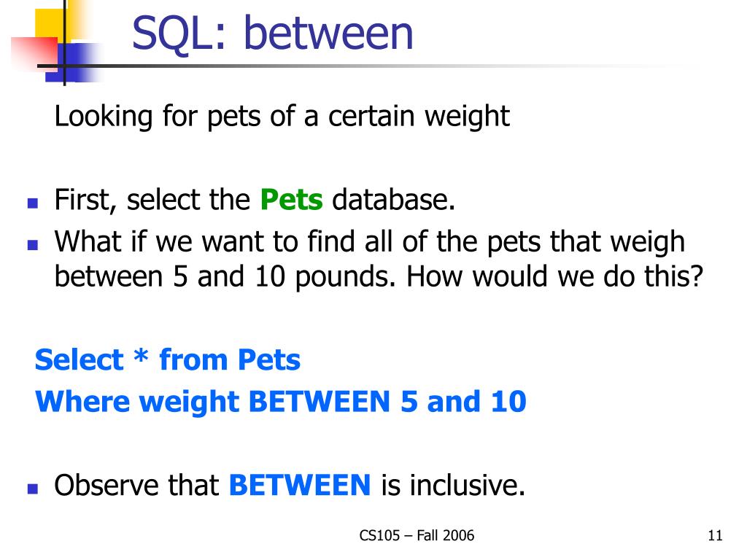Click 'How would we do this?' text
Screen dimensions: 747x560
click(x=555, y=276)
